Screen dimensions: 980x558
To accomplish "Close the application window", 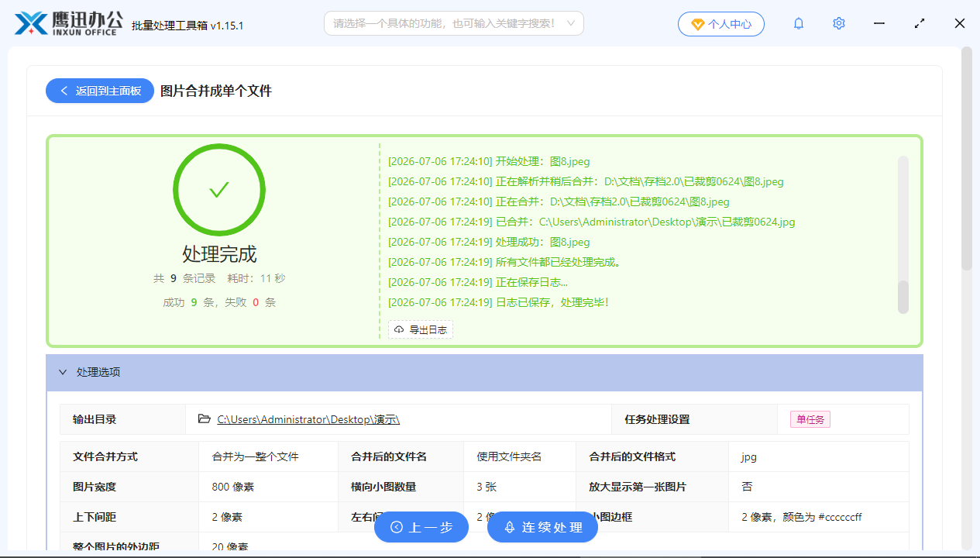I will (960, 24).
